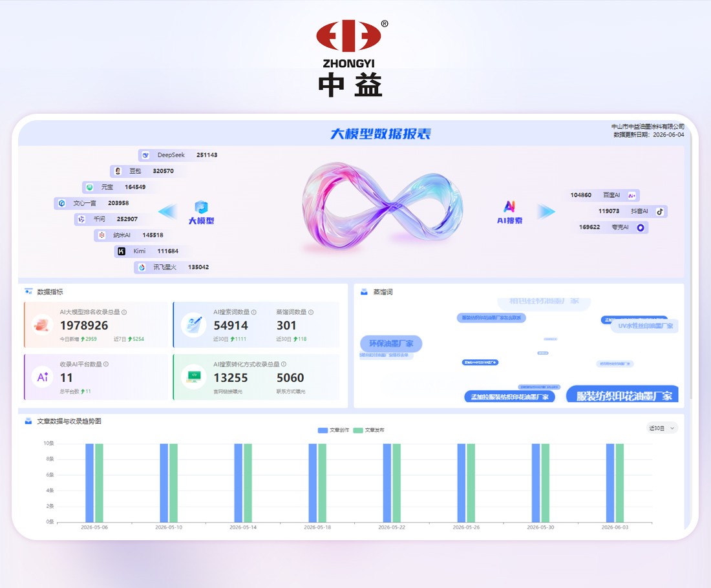Click the 百度AI icon

tap(632, 195)
